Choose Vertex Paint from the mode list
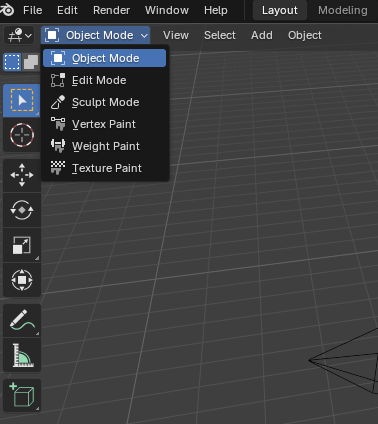This screenshot has width=378, height=424. 104,124
